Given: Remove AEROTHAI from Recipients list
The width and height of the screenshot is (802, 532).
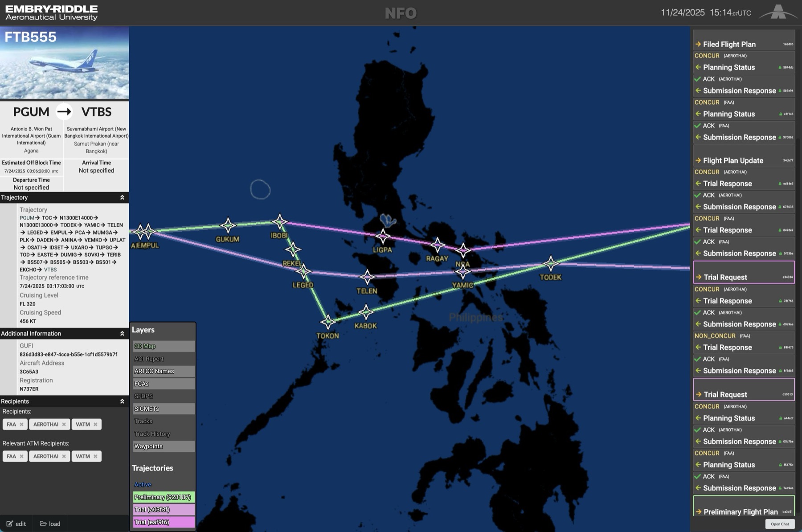Looking at the screenshot, I should (x=64, y=424).
